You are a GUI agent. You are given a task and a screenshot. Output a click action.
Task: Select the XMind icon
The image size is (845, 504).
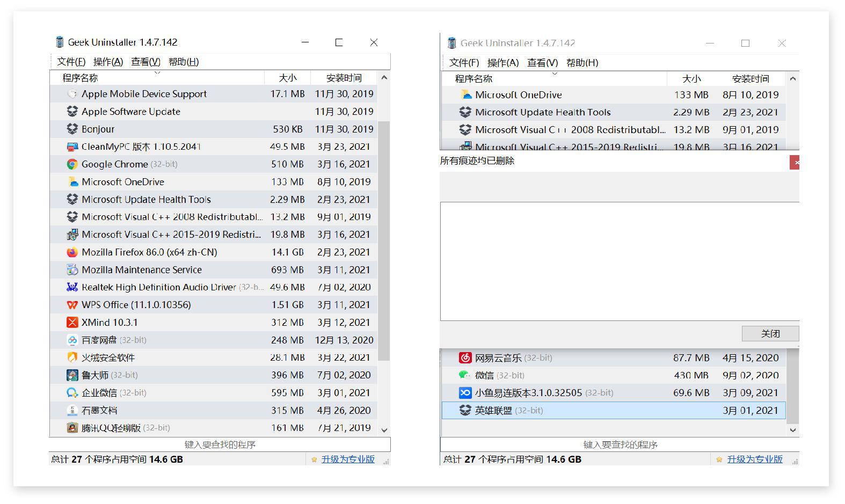tap(72, 323)
